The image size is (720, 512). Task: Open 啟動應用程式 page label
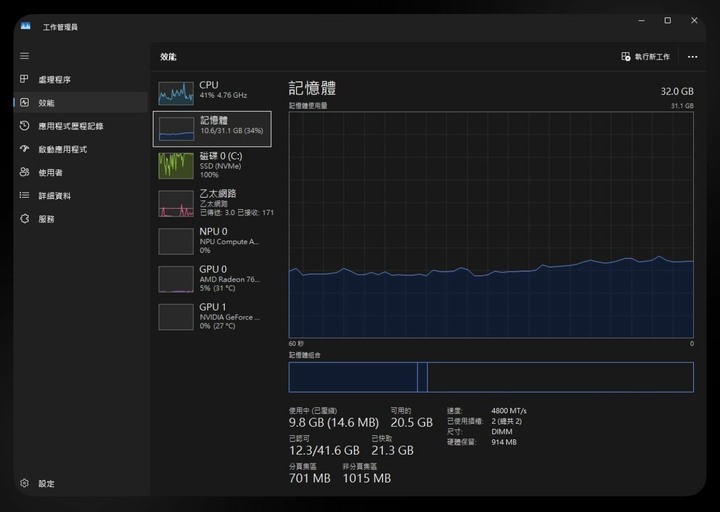coord(62,149)
